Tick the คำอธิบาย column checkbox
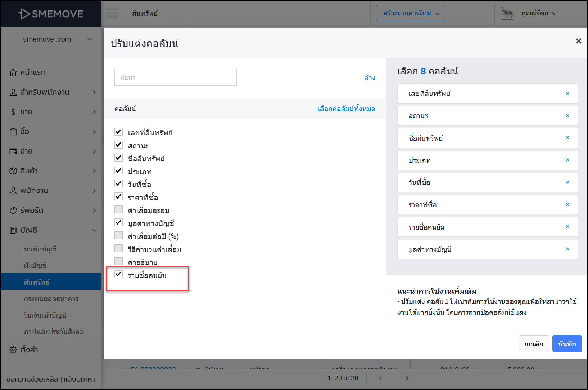 [x=118, y=261]
